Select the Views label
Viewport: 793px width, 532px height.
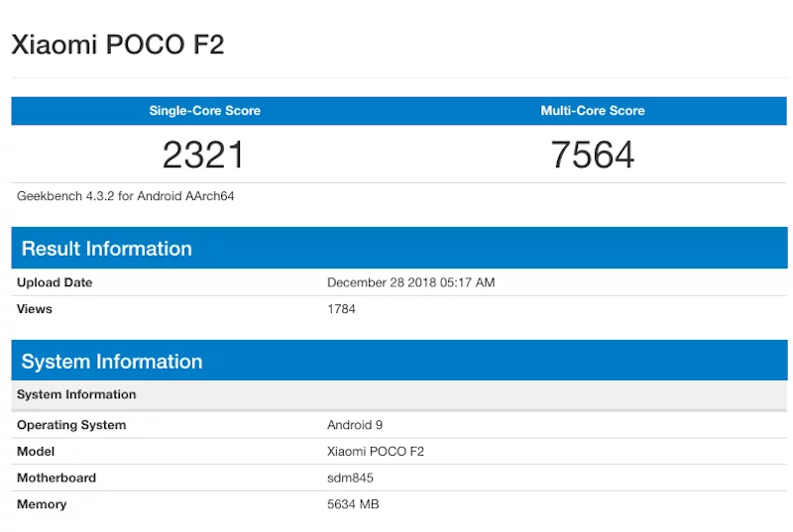click(35, 309)
